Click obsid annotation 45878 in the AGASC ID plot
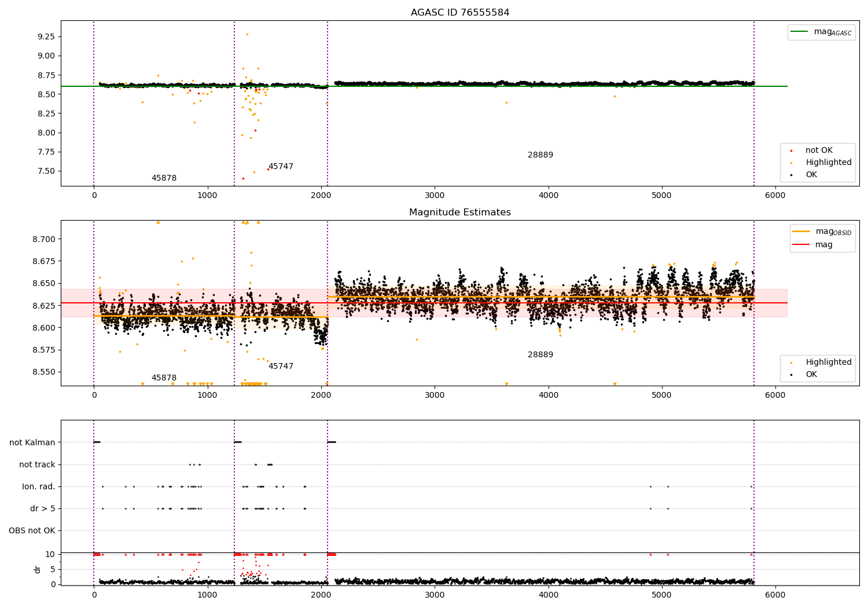The height and width of the screenshot is (608, 868). click(164, 178)
